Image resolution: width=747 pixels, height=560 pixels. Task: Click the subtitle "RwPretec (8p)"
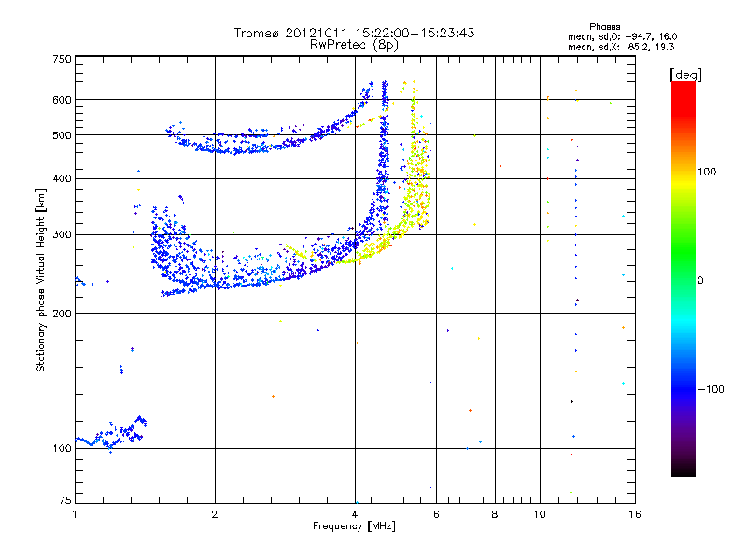coord(354,45)
